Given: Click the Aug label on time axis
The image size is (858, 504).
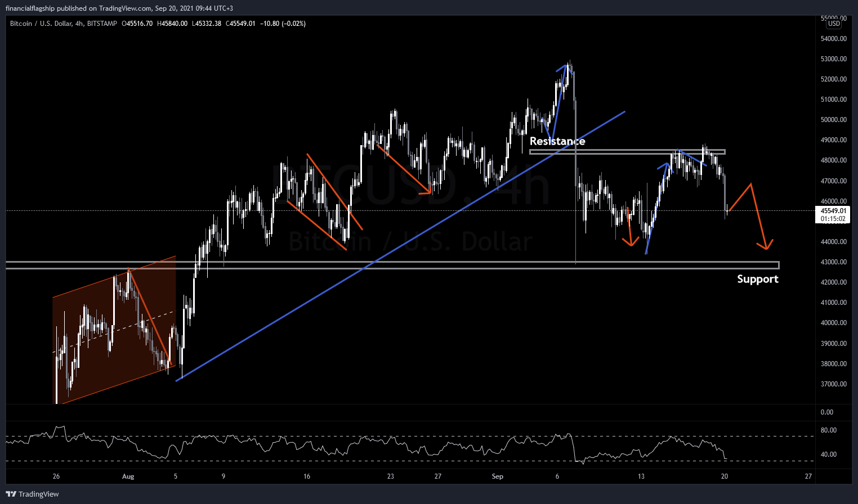Looking at the screenshot, I should [x=128, y=476].
